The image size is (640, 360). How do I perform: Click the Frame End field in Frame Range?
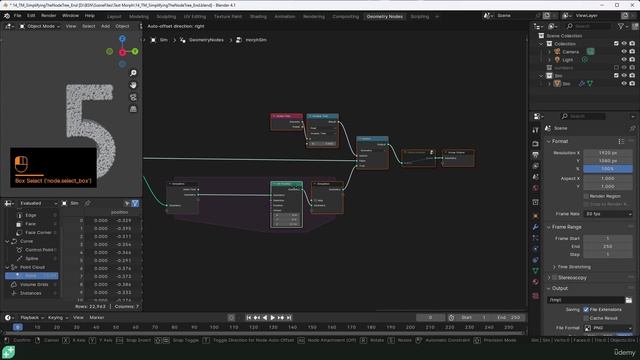608,247
